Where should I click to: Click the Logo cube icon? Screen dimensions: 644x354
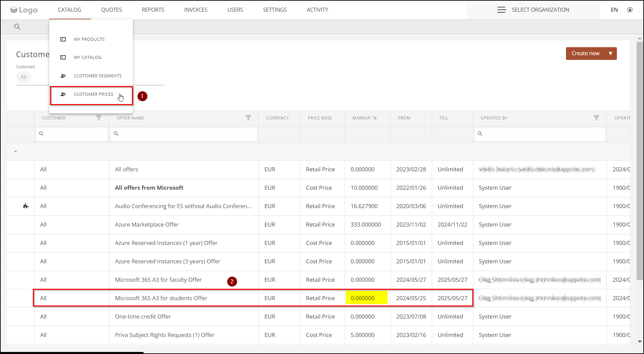point(14,10)
